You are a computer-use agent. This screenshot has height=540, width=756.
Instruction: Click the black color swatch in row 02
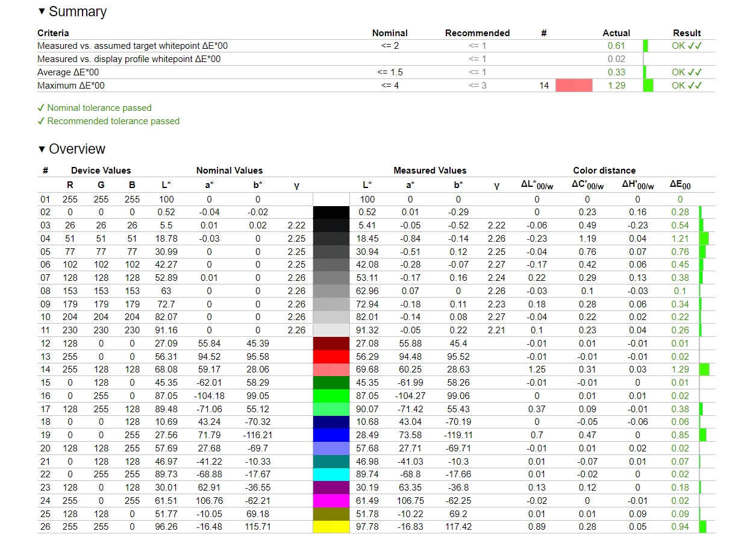click(x=331, y=212)
